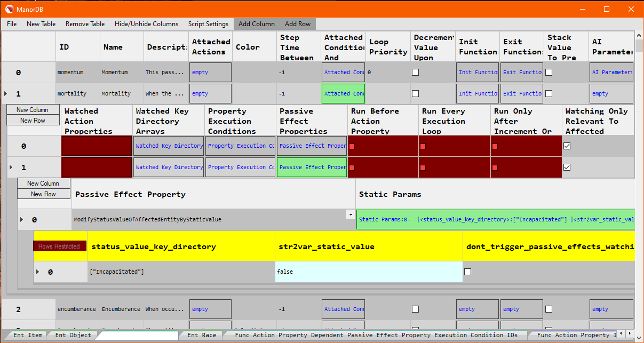
Task: Collapse the ModifyStatusValue row expander arrow
Action: (22, 219)
